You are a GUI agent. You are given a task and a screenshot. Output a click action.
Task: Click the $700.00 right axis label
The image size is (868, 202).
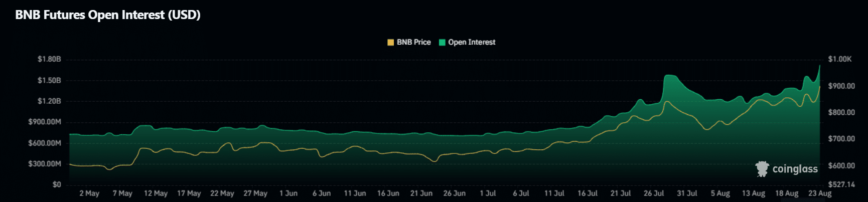point(841,139)
